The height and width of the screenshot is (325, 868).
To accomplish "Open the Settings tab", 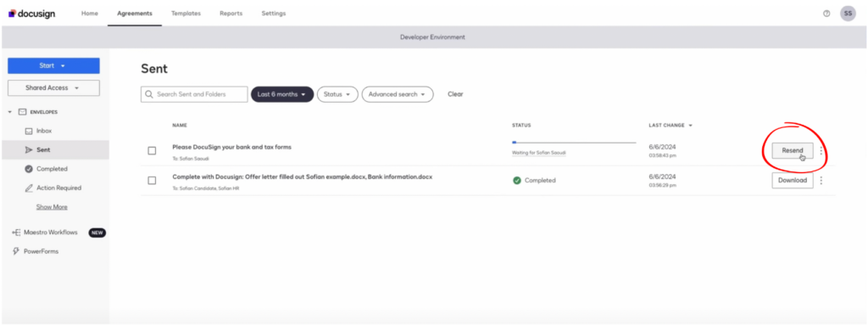I will (274, 14).
